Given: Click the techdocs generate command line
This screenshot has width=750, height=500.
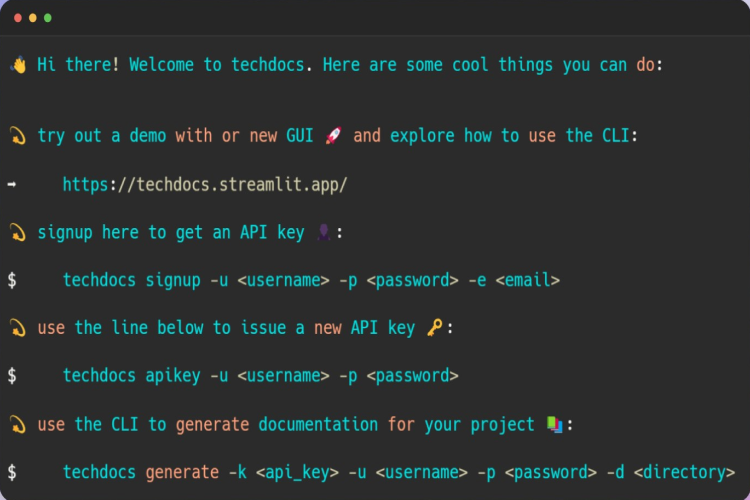Looking at the screenshot, I should [398, 472].
